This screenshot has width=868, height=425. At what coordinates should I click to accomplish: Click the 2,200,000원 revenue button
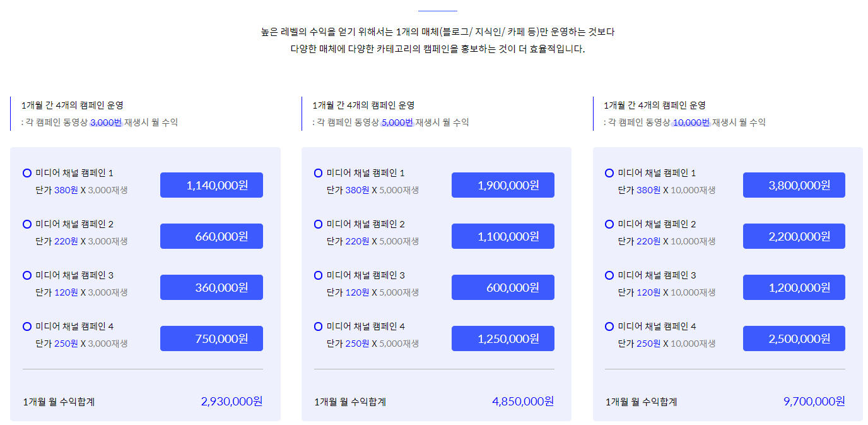pos(794,236)
